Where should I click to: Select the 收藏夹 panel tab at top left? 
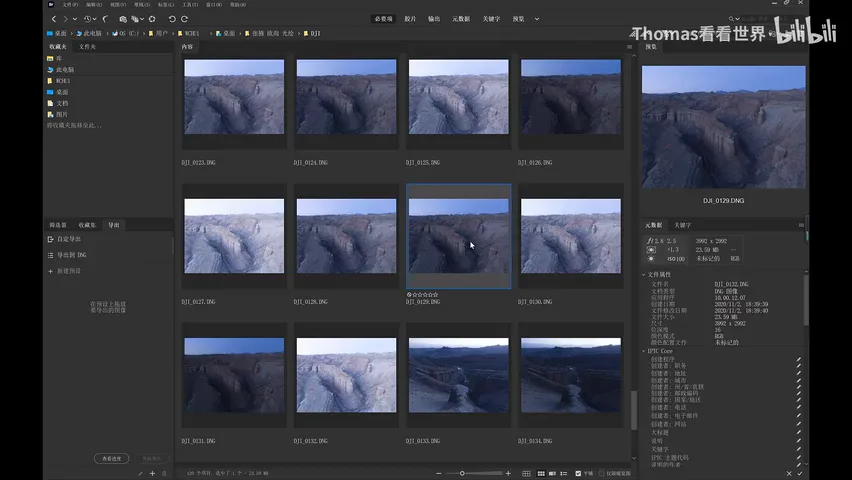pos(58,47)
